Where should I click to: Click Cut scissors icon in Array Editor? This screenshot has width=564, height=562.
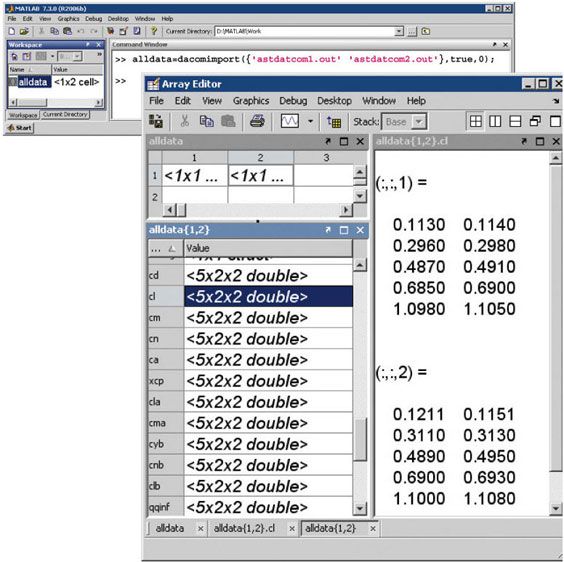185,121
